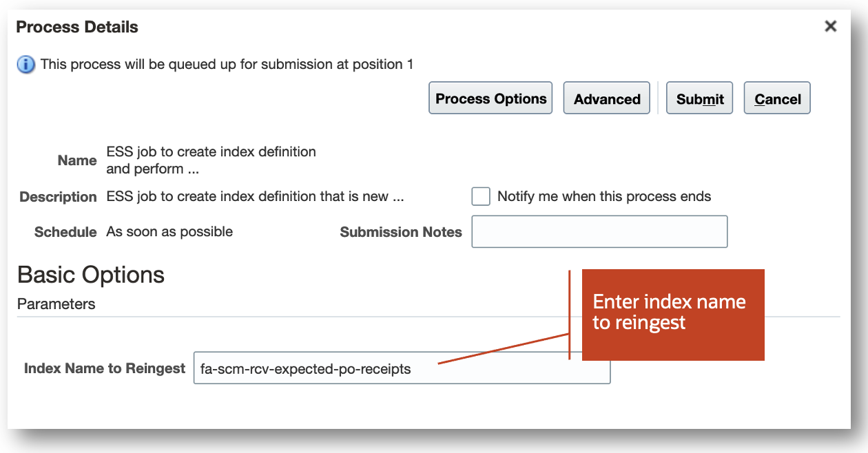Click the 'As soon as possible' schedule text
Image resolution: width=868 pixels, height=453 pixels.
[x=169, y=231]
